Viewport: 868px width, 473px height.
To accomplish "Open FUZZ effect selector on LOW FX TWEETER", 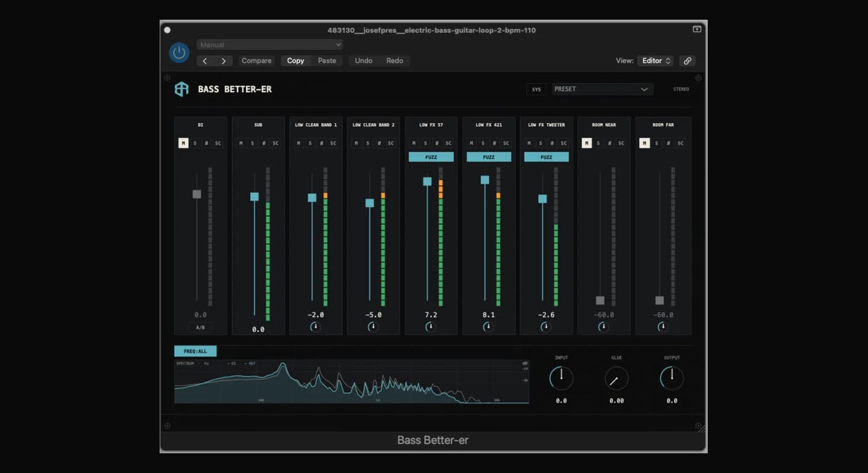I will tap(546, 157).
